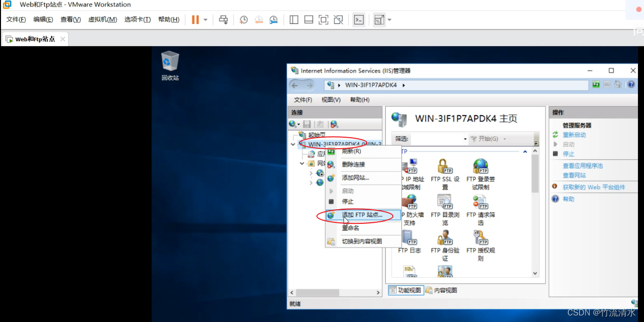Click the IIS forward navigation arrow
The image size is (644, 322).
pos(310,85)
